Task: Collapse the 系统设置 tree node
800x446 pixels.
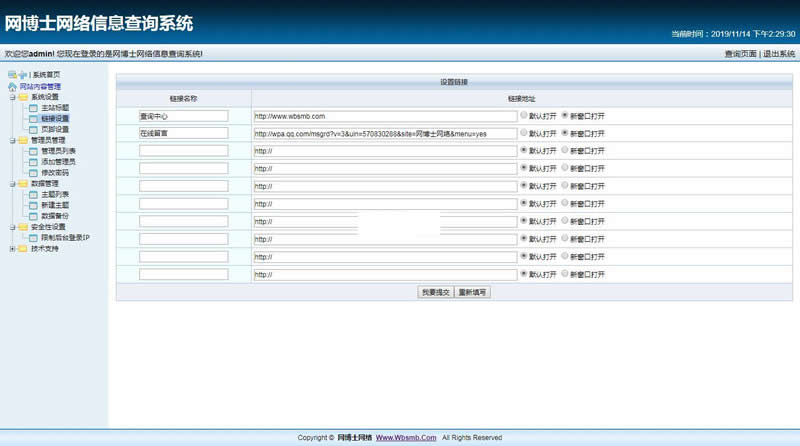Action: coord(12,97)
